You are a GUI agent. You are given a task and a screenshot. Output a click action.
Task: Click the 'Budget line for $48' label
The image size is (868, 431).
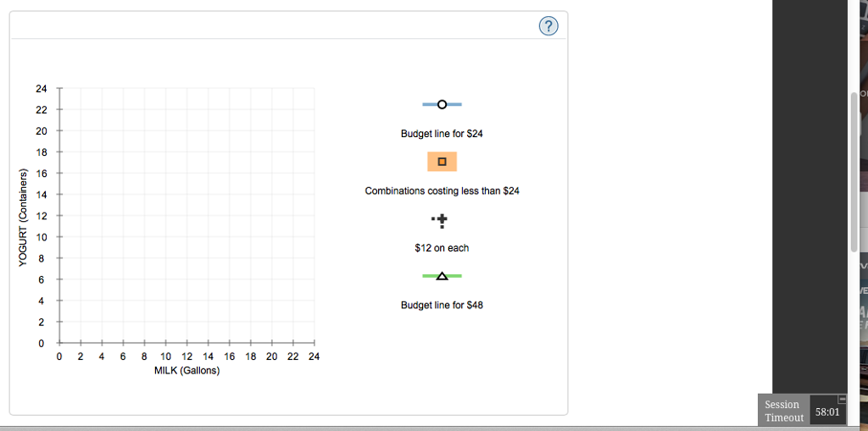click(x=442, y=305)
